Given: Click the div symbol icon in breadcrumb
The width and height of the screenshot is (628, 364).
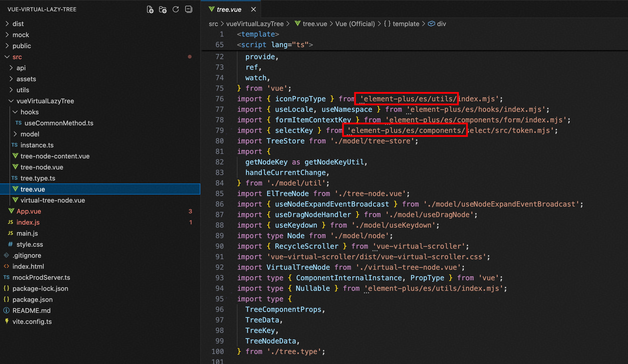Looking at the screenshot, I should coord(431,24).
